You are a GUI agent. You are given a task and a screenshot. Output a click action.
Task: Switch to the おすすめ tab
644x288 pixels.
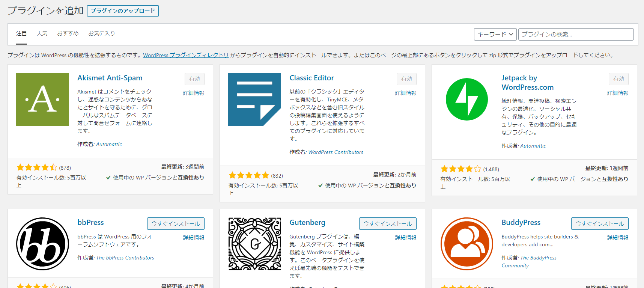coord(68,33)
